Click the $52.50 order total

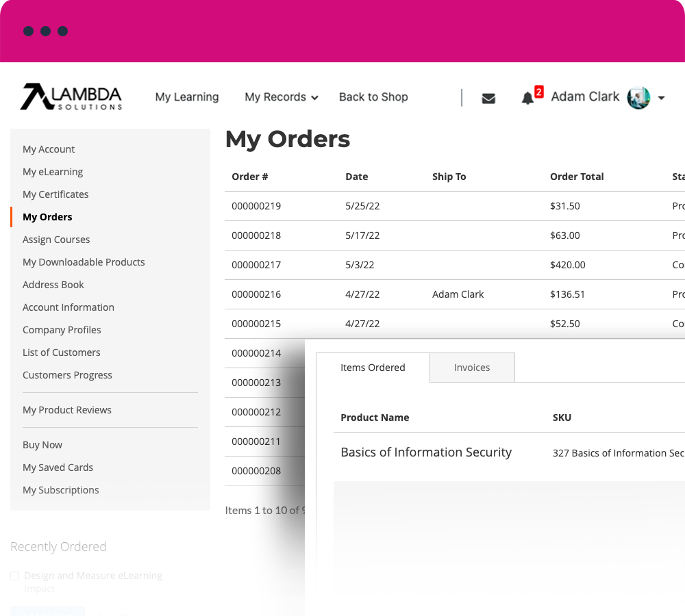tap(565, 324)
